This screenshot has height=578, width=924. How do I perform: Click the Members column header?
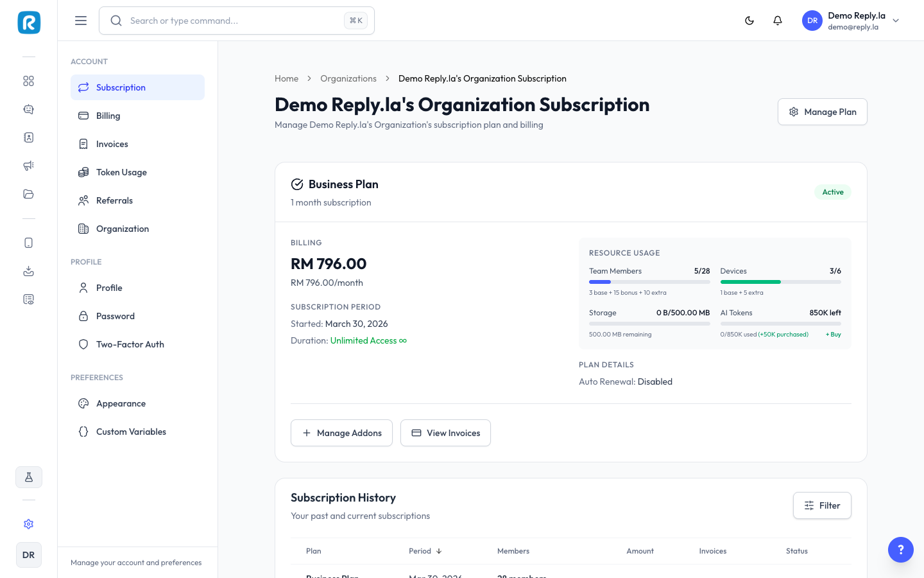tap(513, 551)
